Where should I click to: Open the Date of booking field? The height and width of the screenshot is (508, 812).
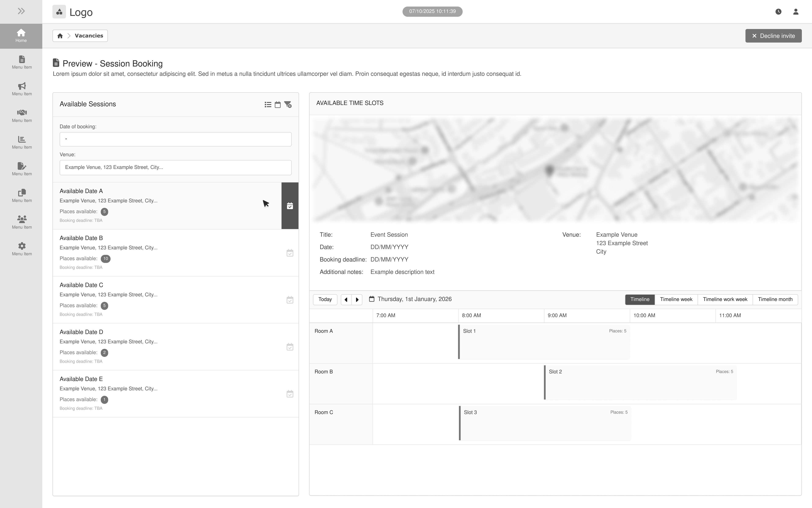[x=176, y=139]
